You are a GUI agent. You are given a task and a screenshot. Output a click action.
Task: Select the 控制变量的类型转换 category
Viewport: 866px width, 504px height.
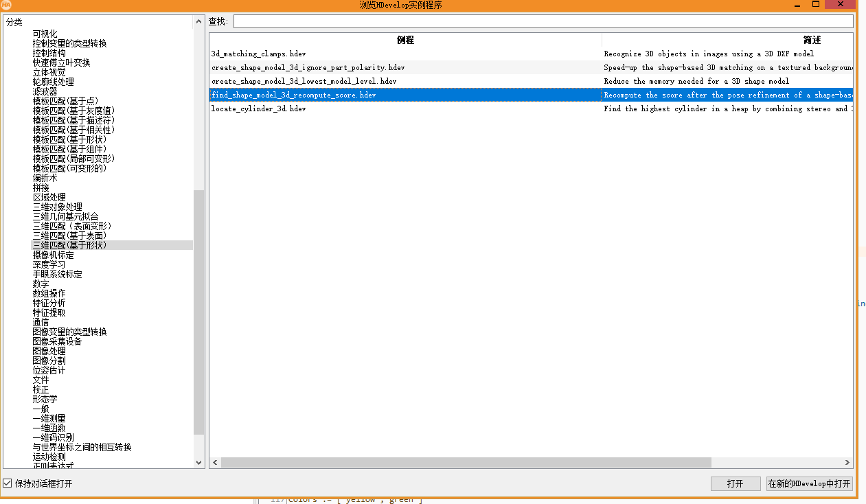69,43
